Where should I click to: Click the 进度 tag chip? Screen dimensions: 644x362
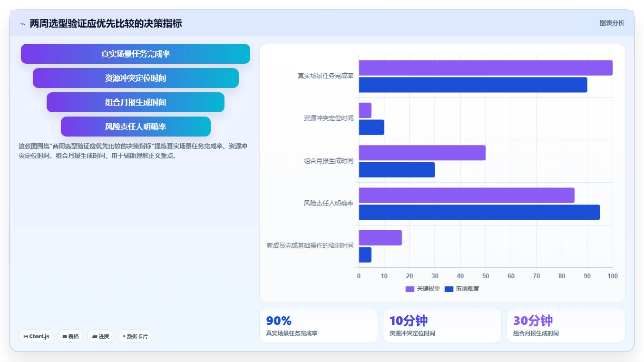pos(100,336)
